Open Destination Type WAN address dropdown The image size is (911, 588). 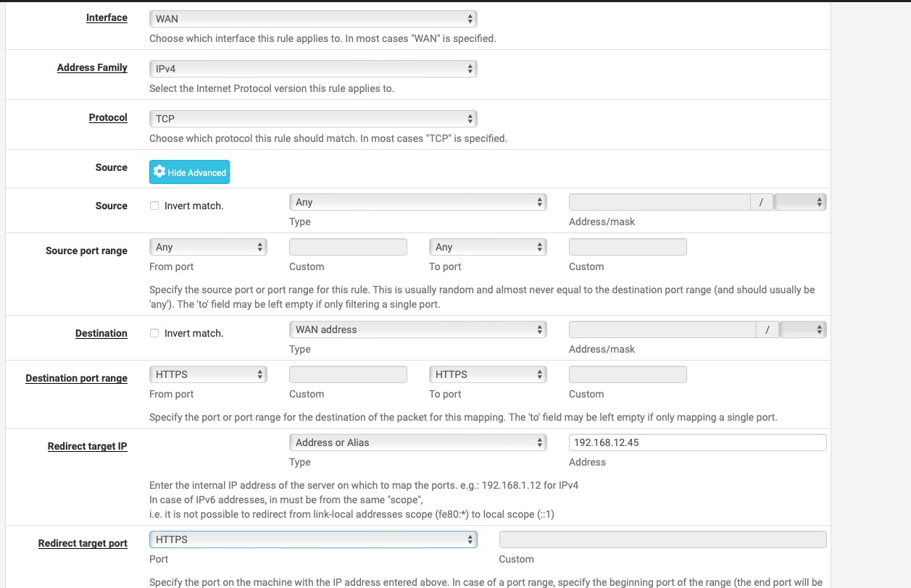click(x=417, y=330)
